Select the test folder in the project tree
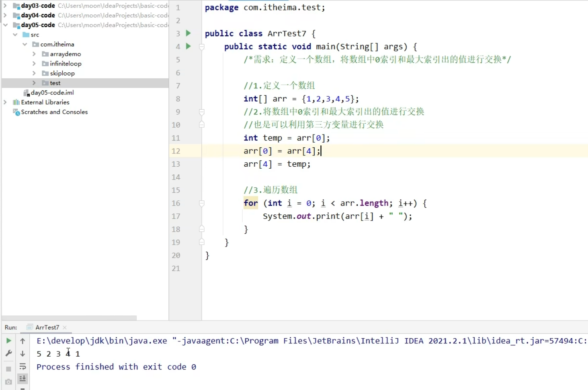 pyautogui.click(x=55, y=83)
